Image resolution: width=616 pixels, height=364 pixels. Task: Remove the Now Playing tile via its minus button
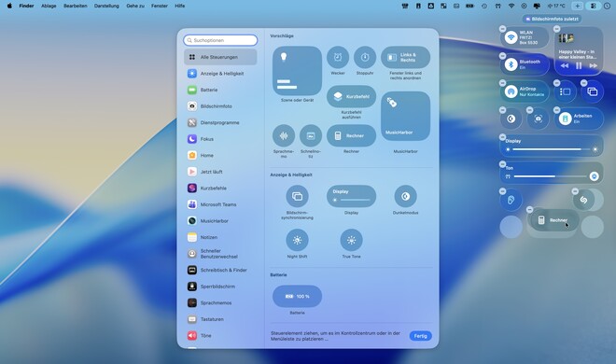pos(556,29)
